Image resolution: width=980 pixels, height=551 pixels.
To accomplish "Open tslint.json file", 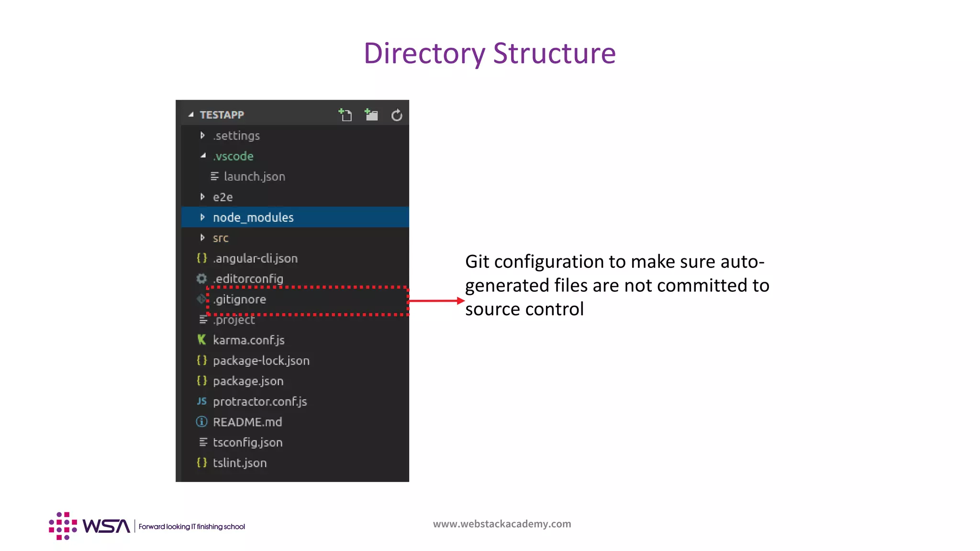I will point(239,463).
